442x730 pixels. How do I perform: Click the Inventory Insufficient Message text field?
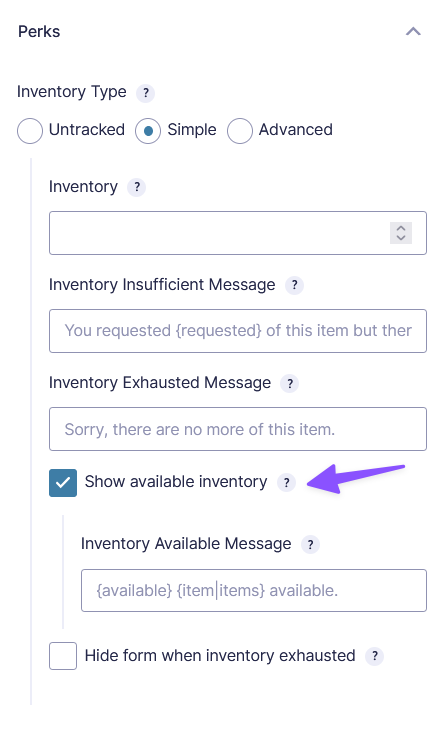coord(238,331)
